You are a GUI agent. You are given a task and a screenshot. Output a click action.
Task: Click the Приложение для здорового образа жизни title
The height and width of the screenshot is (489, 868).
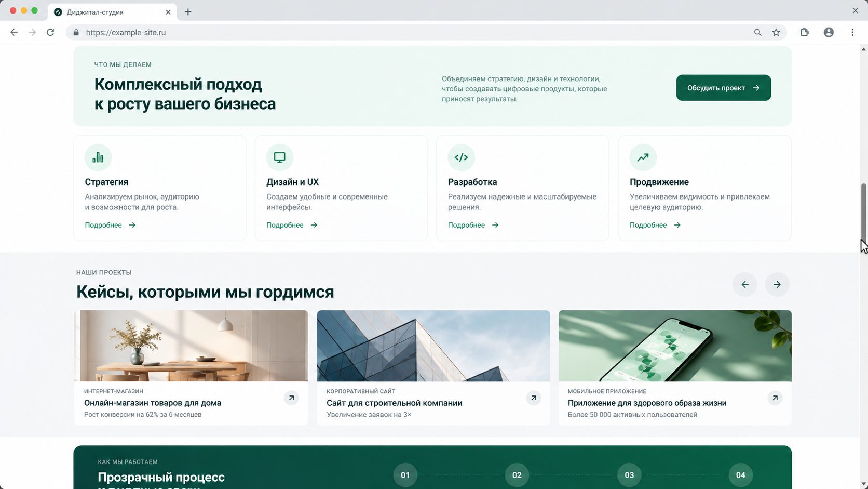647,403
